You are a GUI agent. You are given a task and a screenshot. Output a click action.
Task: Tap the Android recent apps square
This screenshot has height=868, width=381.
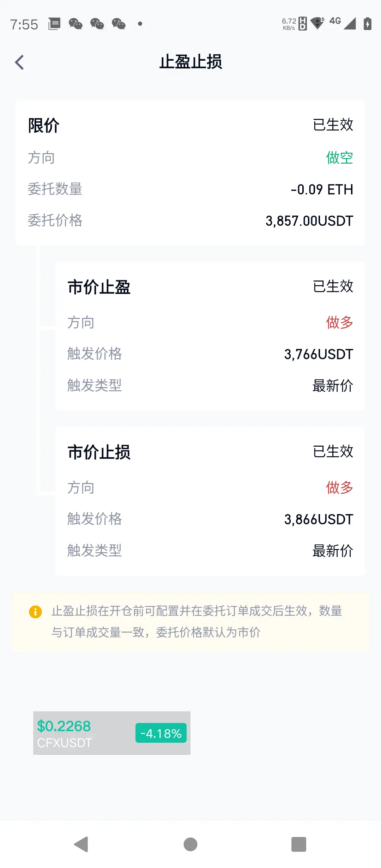point(299,844)
